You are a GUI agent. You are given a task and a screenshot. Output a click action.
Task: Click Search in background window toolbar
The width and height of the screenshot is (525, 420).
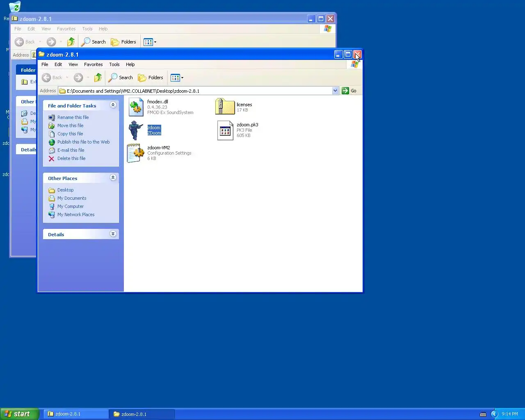(94, 42)
